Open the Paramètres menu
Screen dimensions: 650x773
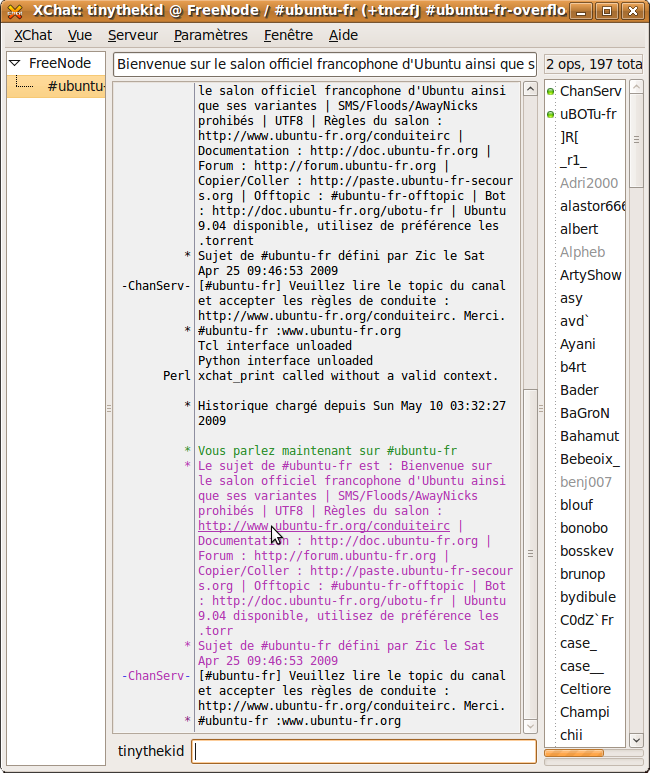click(x=211, y=35)
